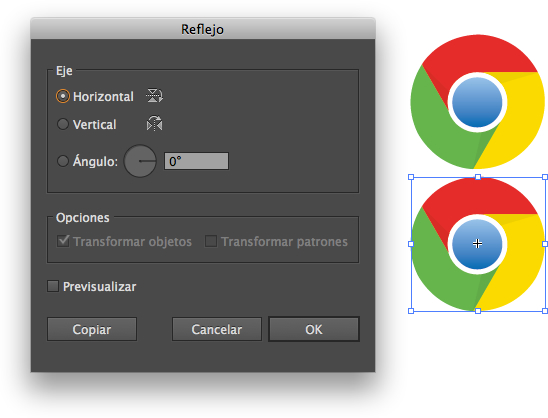
Task: Click the Eje group label
Action: click(x=64, y=71)
